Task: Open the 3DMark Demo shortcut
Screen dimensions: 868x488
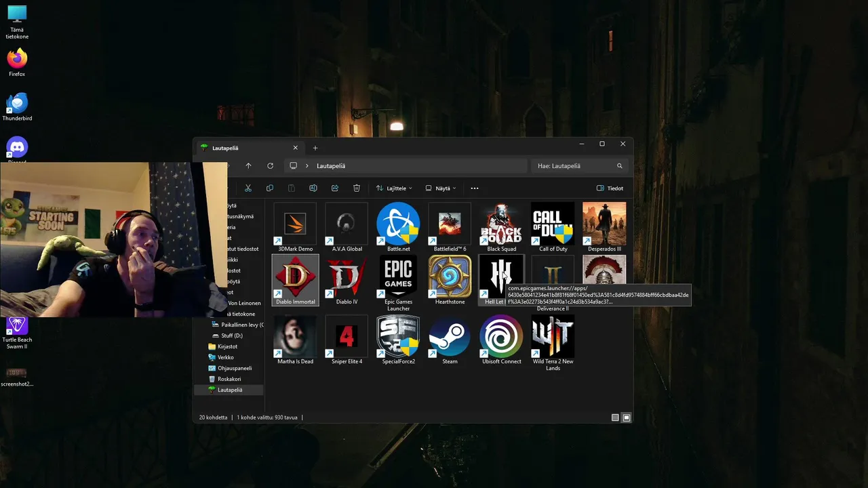Action: point(295,227)
